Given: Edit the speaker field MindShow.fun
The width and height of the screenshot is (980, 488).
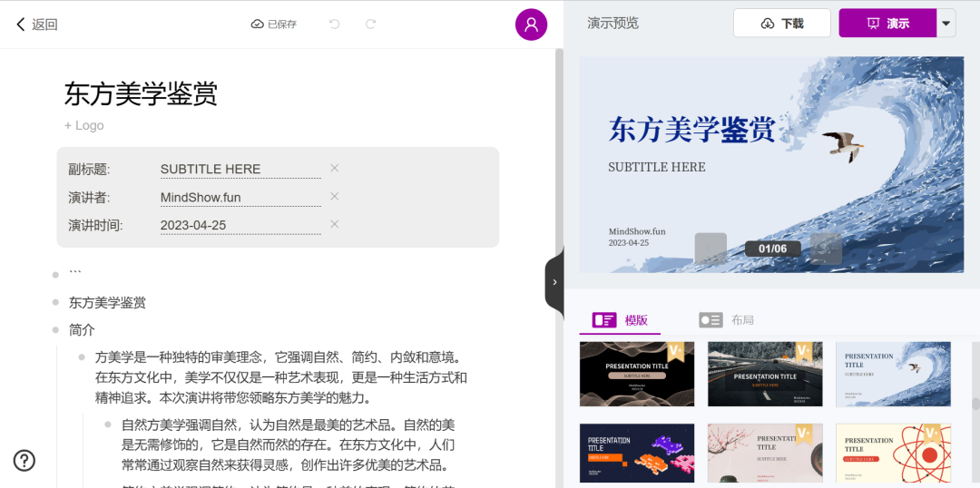Looking at the screenshot, I should pos(240,198).
